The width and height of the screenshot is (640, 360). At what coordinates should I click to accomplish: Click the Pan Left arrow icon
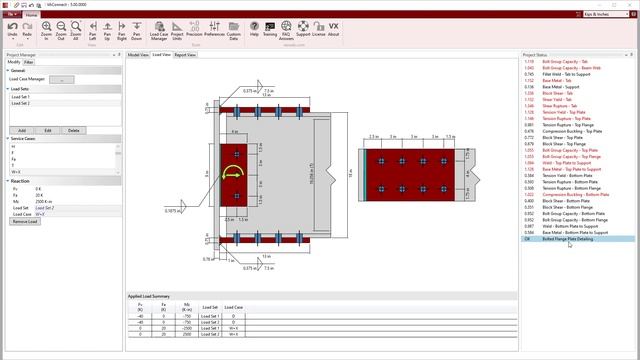pyautogui.click(x=93, y=26)
